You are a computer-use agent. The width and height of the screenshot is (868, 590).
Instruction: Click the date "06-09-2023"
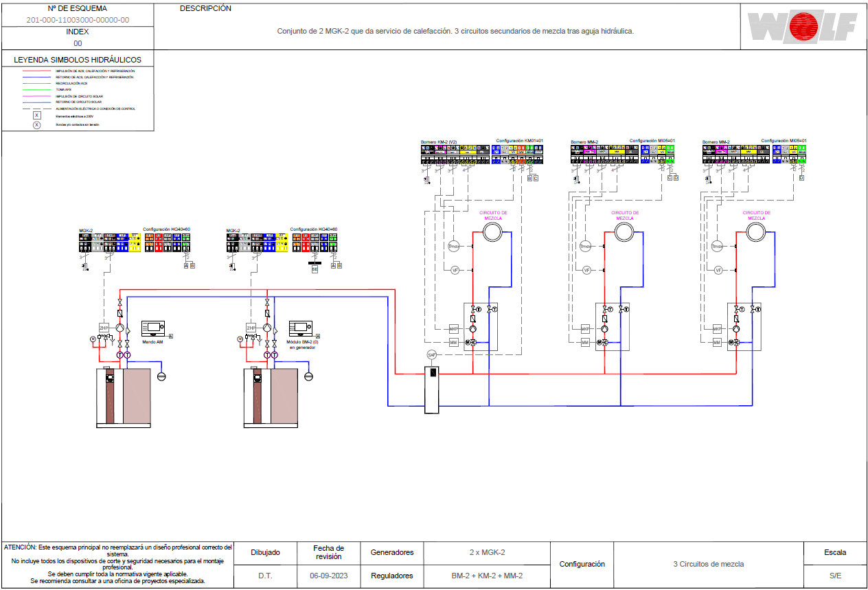click(328, 576)
